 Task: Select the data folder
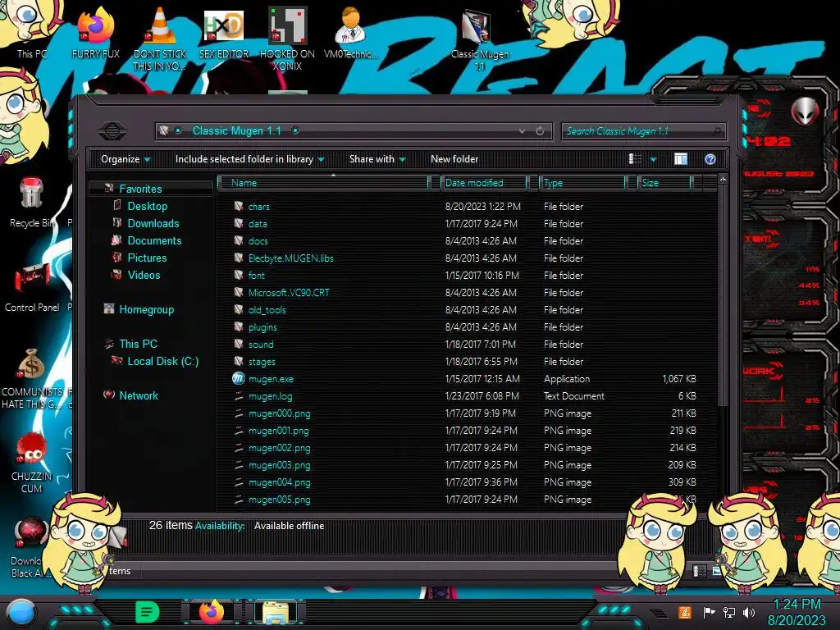(x=257, y=223)
